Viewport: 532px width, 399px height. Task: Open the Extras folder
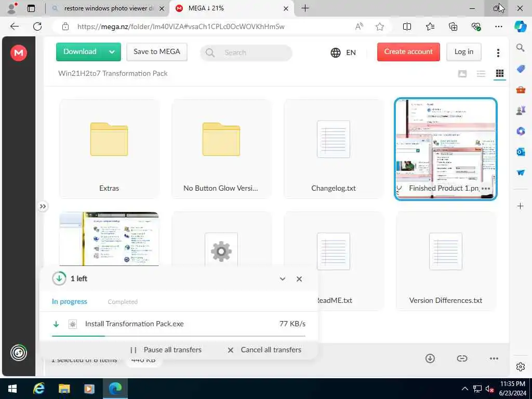point(109,149)
